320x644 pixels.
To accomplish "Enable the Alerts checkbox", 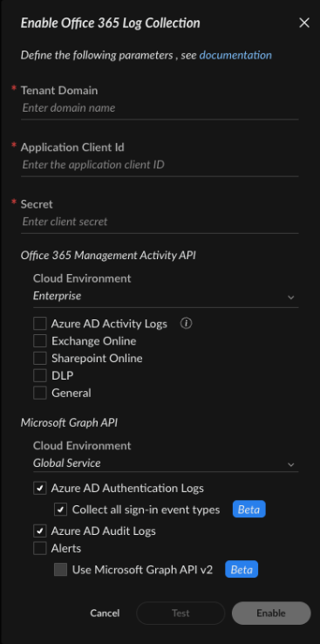I will click(40, 548).
